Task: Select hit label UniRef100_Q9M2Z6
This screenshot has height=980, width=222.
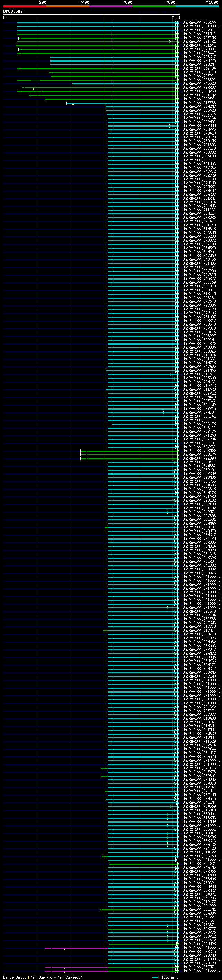Action: pyautogui.click(x=199, y=60)
